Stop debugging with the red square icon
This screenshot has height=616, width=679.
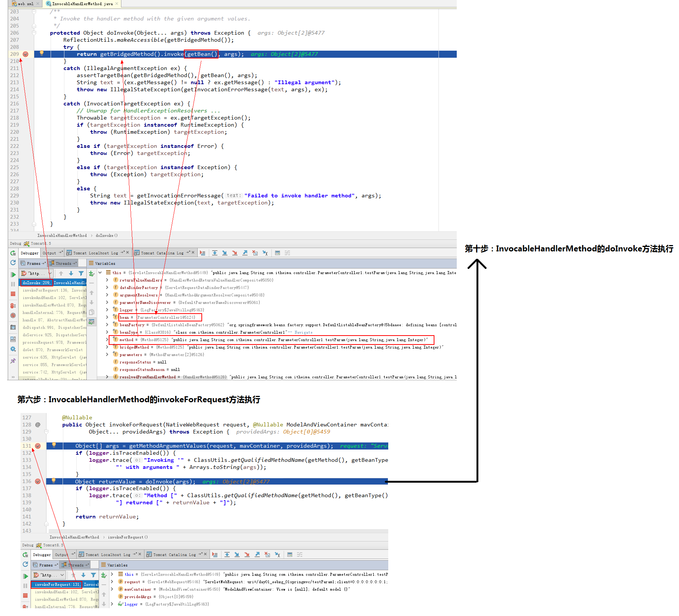pyautogui.click(x=13, y=294)
